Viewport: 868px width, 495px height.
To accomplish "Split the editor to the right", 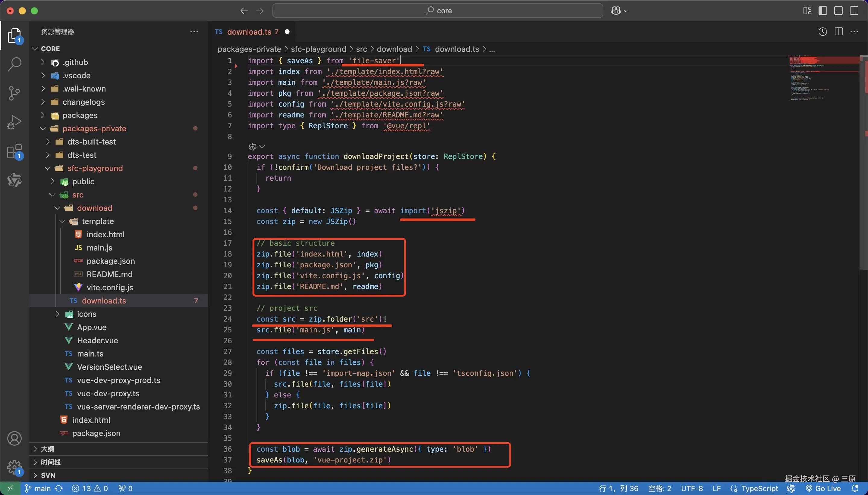I will coord(839,32).
